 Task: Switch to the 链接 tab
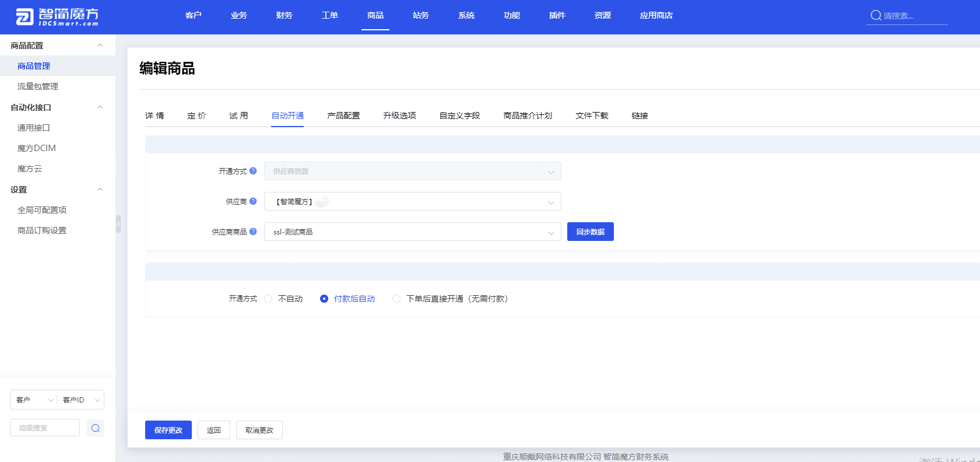640,116
